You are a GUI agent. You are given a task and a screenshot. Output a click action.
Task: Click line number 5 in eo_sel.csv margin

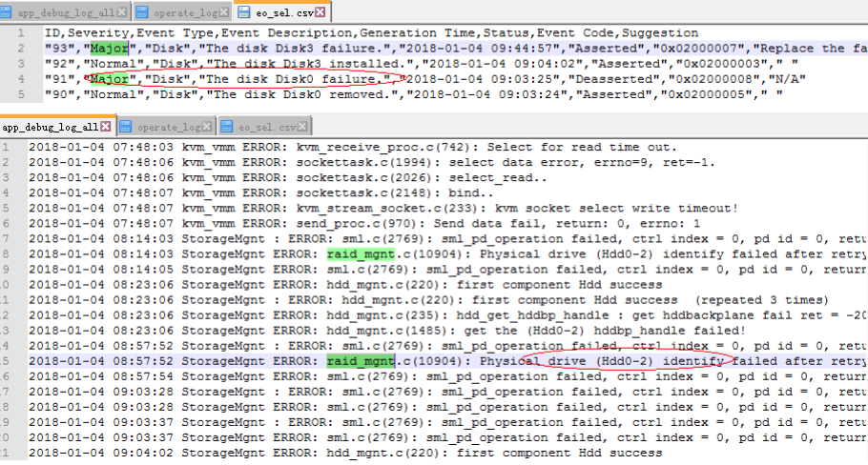pyautogui.click(x=21, y=94)
